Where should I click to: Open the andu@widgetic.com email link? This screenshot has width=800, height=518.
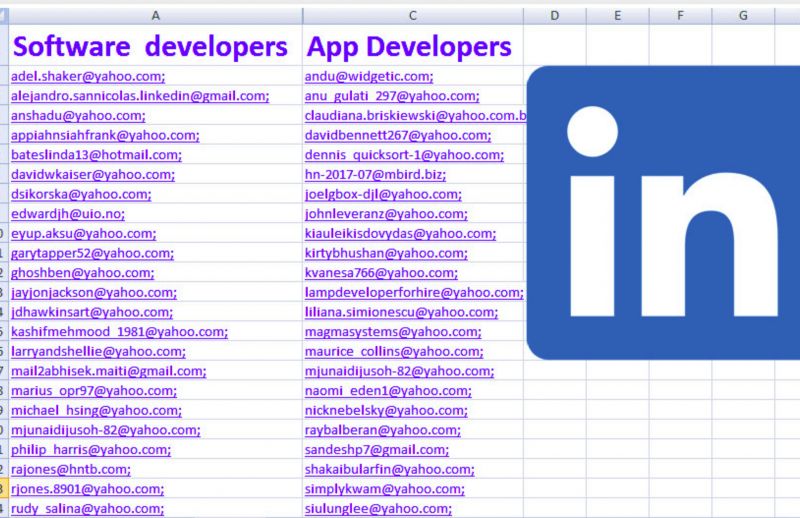coord(369,77)
